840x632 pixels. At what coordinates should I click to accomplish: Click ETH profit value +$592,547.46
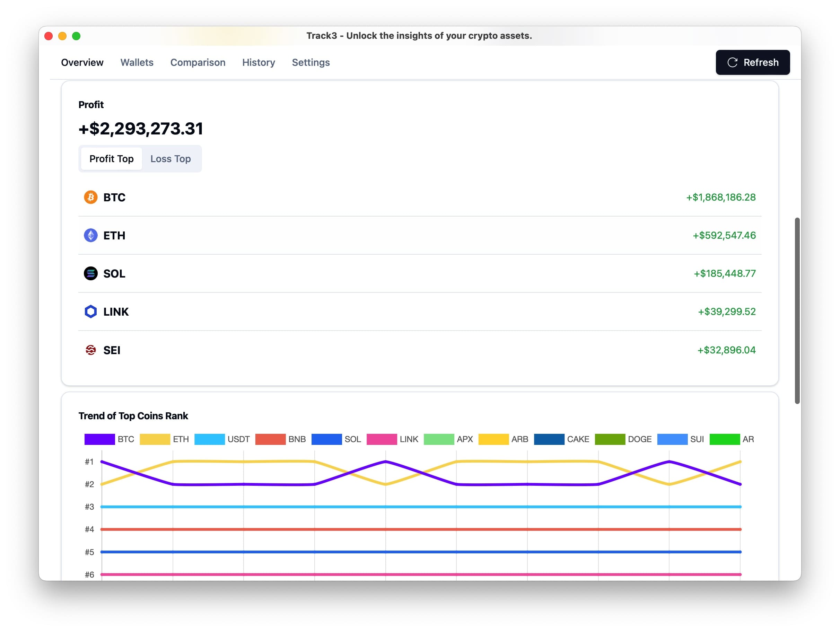(x=724, y=235)
